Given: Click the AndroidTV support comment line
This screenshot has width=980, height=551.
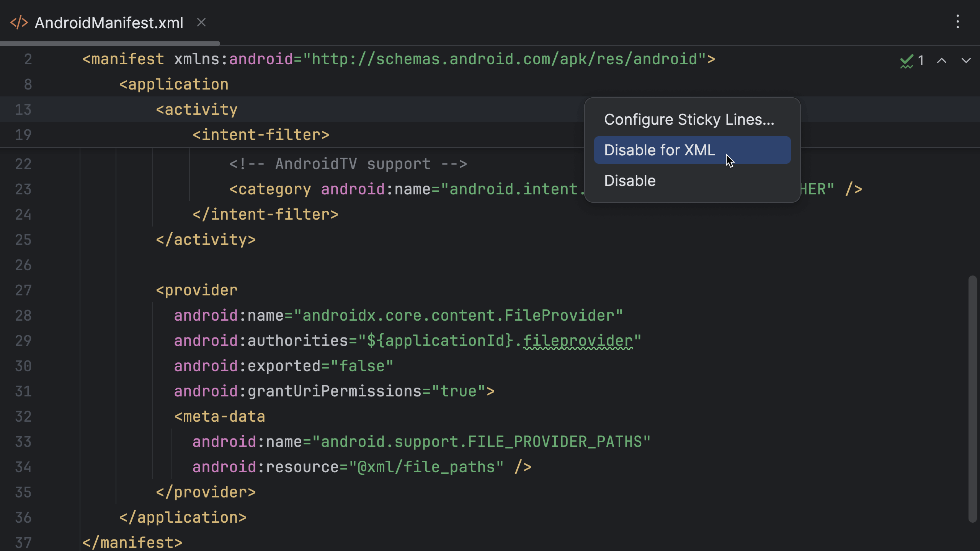Looking at the screenshot, I should click(348, 164).
